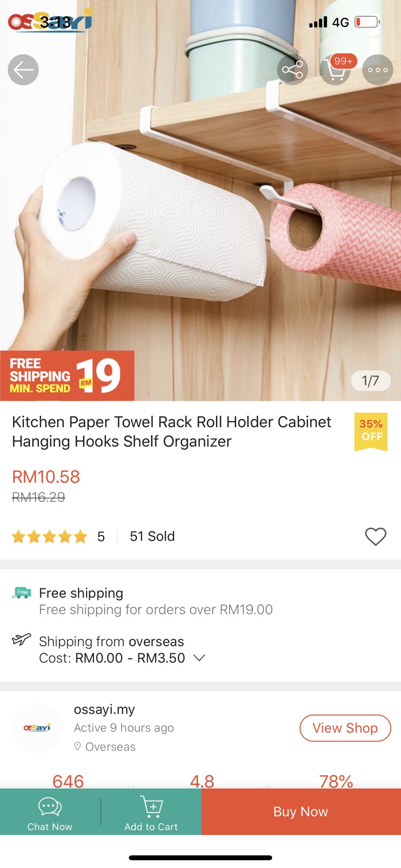401x868 pixels.
Task: Open the share icon
Action: pyautogui.click(x=292, y=70)
